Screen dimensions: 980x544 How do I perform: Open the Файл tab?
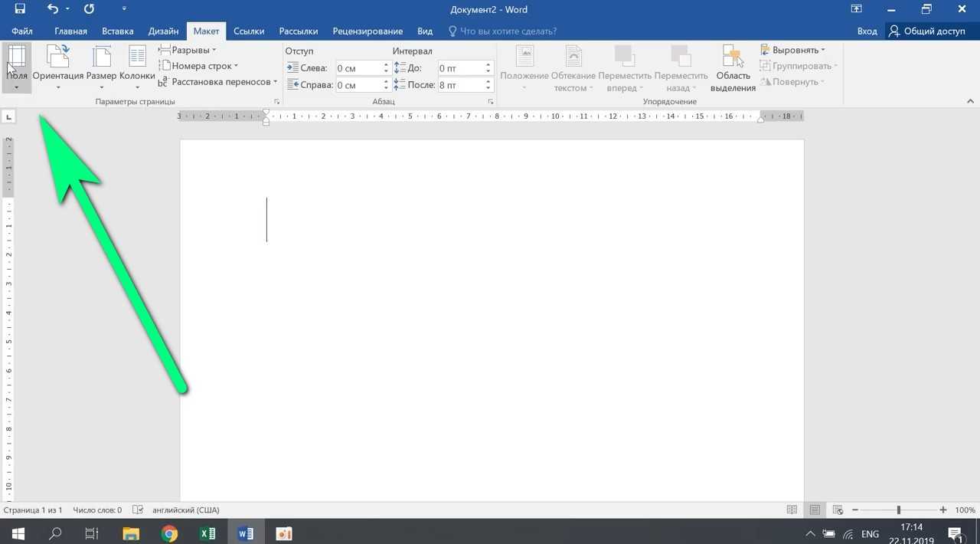point(22,31)
